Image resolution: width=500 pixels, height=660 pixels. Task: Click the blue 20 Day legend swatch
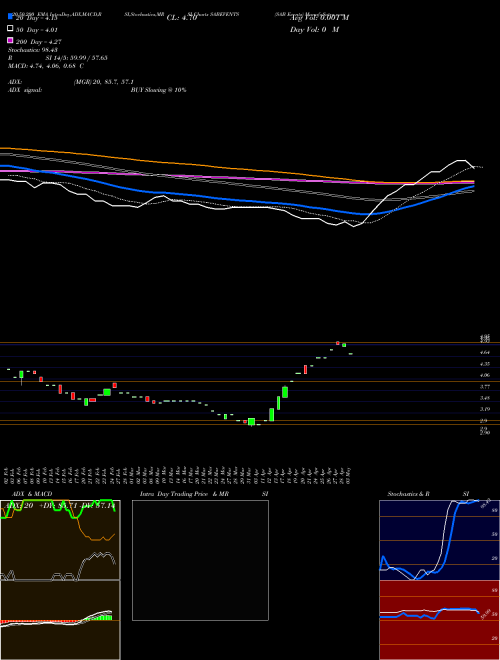10,17
